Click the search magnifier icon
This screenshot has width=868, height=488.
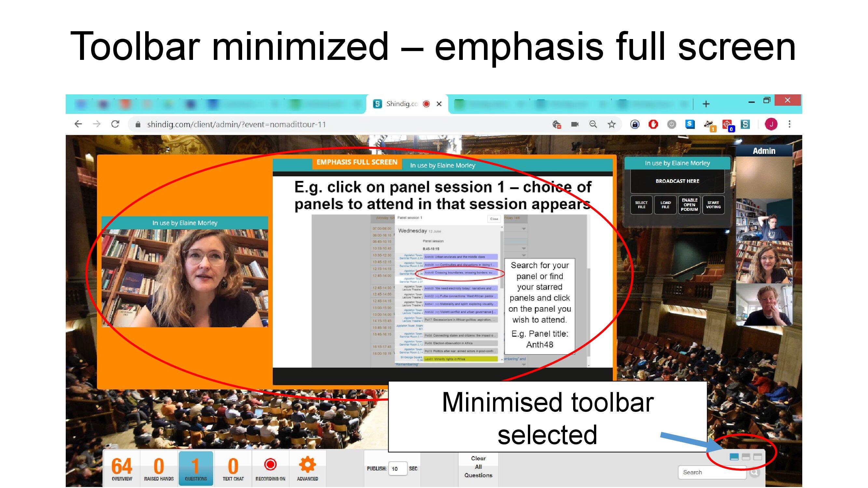click(754, 472)
